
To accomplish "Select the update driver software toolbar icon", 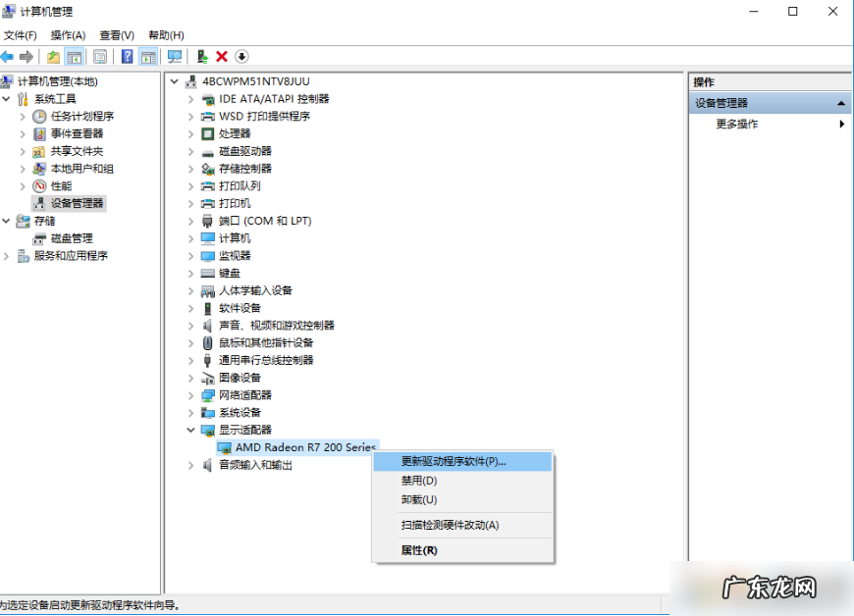I will pos(202,56).
